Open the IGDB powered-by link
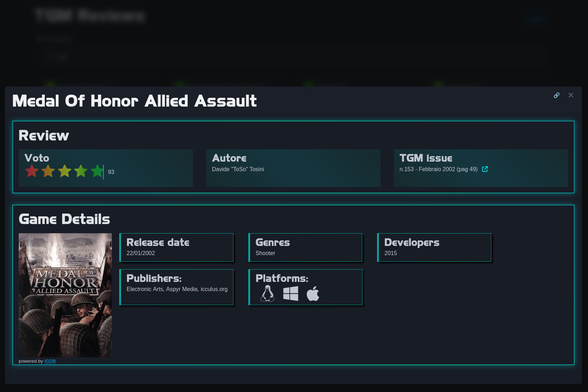Screen dimensions: 588x392 (50, 361)
